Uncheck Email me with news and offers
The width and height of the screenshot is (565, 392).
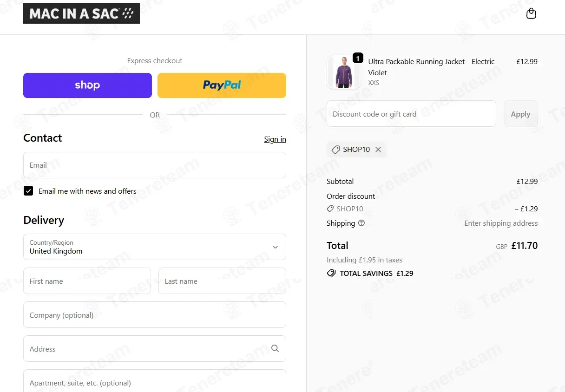tap(28, 191)
